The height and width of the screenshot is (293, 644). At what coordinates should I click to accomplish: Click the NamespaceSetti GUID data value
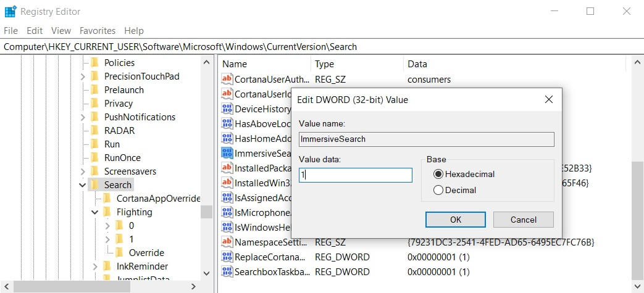(x=501, y=242)
